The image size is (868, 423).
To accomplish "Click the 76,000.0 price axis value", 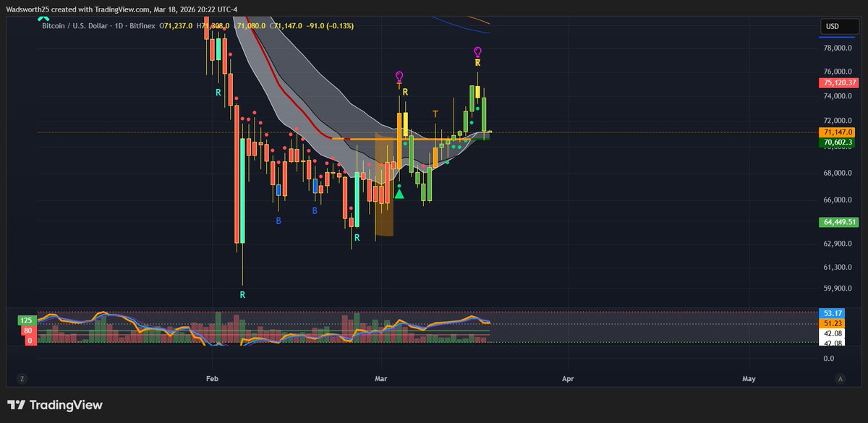I will coord(837,72).
